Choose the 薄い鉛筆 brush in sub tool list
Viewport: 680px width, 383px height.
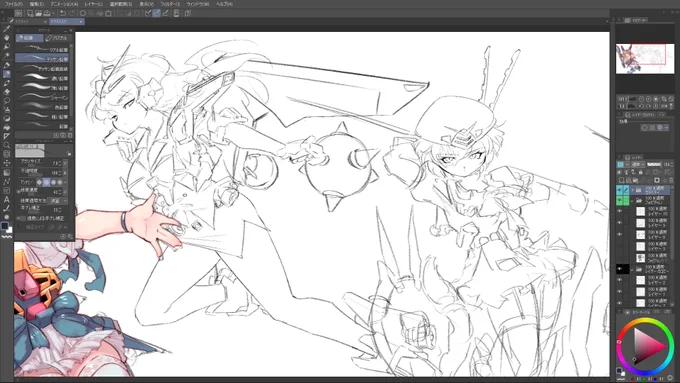[x=42, y=88]
